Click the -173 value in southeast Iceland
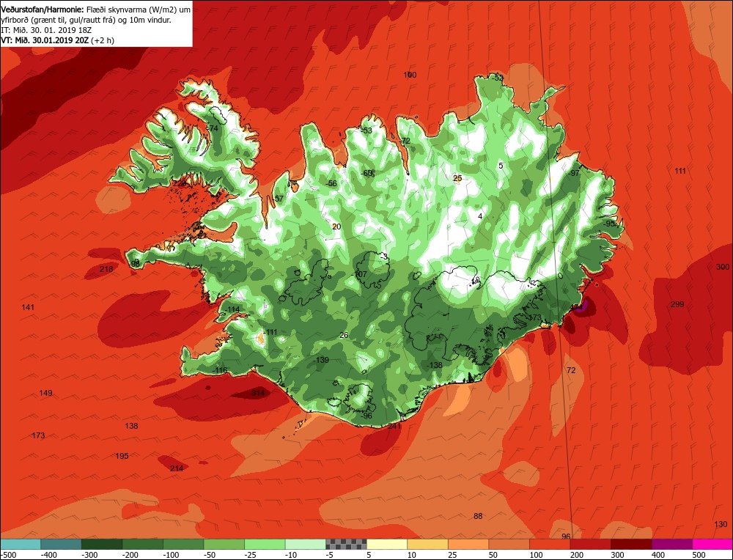Screen dimensions: 733x560 click(x=534, y=317)
